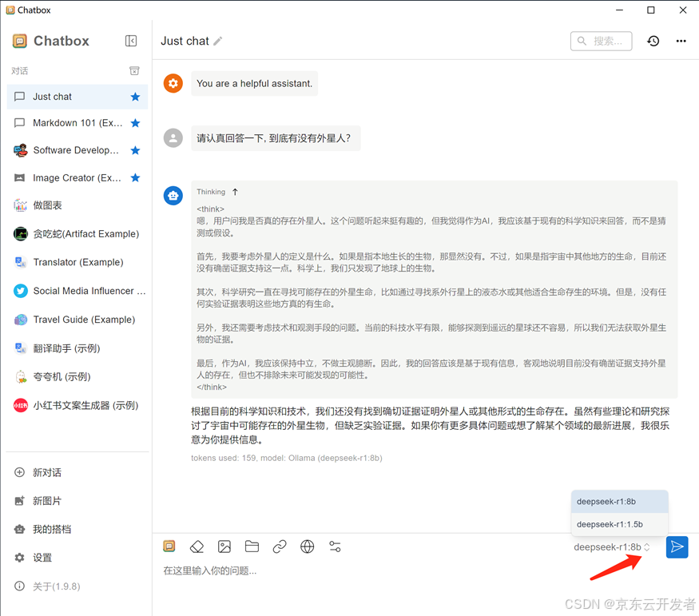Screen dimensions: 699x616
Task: Click the blue assistant robot avatar
Action: click(x=173, y=196)
